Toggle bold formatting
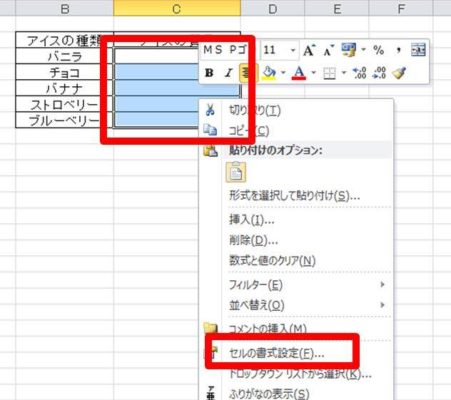Screen dimensions: 451x400 (x=209, y=73)
